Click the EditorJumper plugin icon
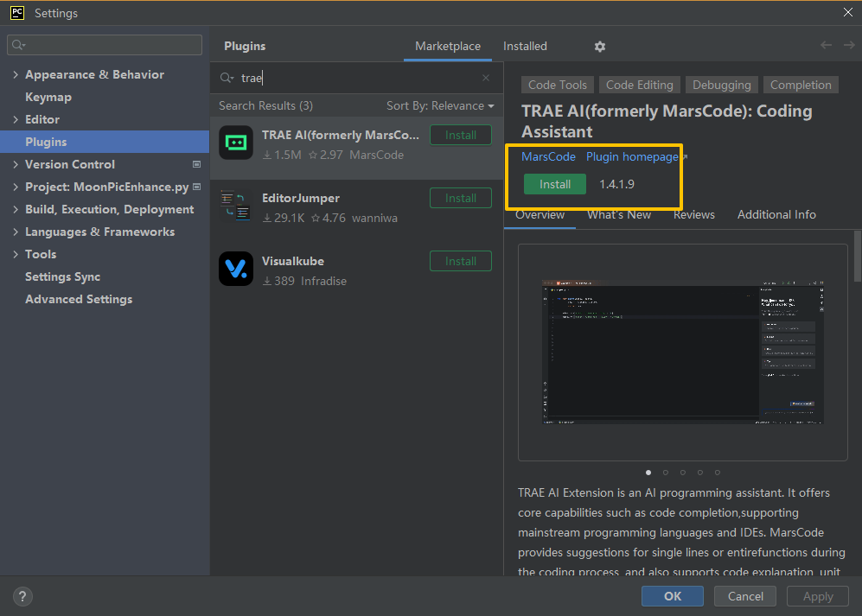Viewport: 862px width, 616px height. point(236,206)
